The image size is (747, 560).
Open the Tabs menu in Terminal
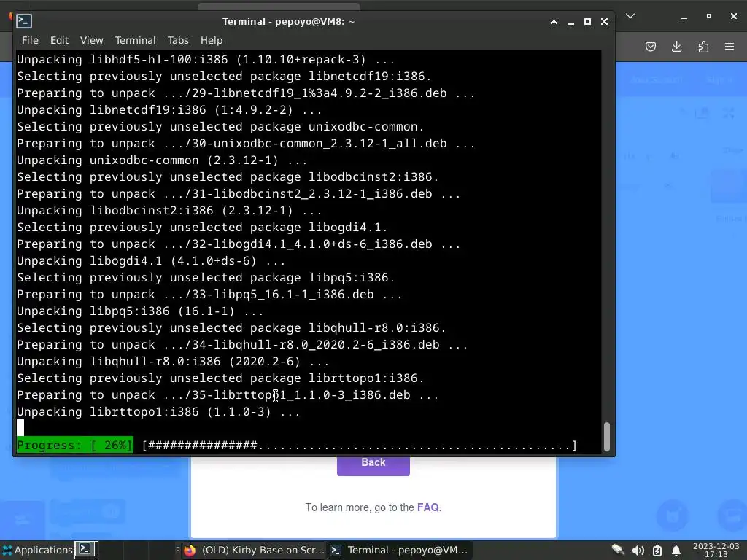pyautogui.click(x=178, y=41)
